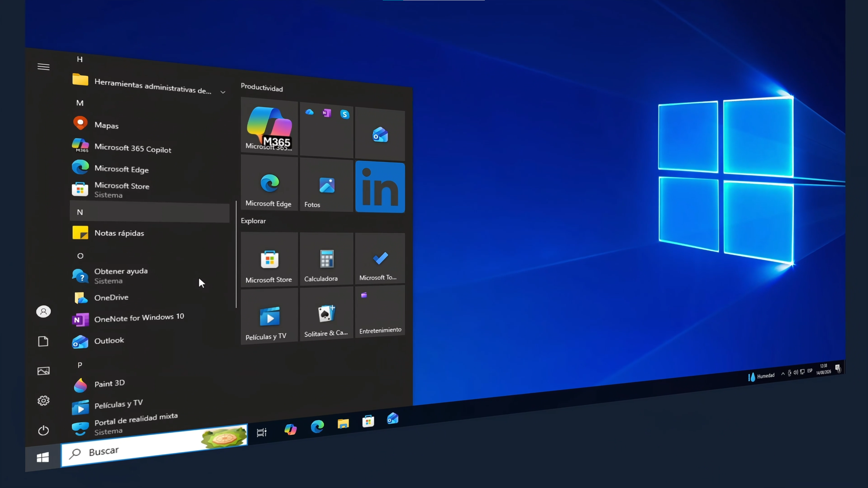Image resolution: width=868 pixels, height=488 pixels.
Task: Open the Microsoft Store tile under Explorar
Action: point(269,259)
